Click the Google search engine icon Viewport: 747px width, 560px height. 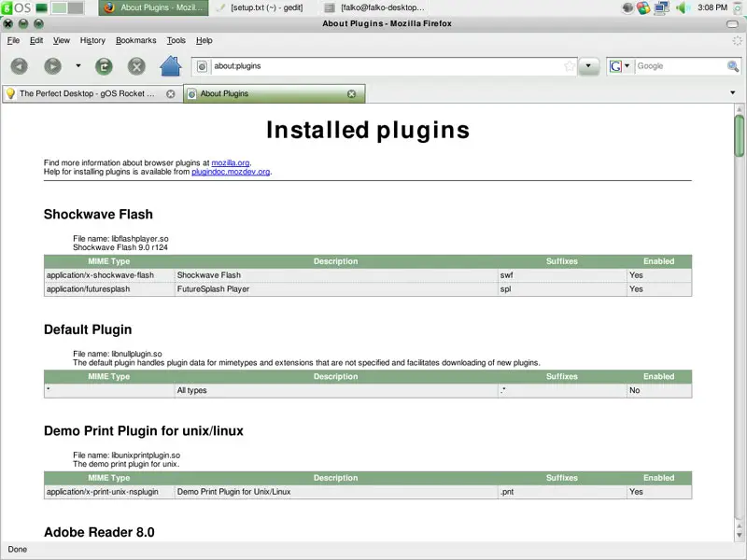pyautogui.click(x=615, y=66)
